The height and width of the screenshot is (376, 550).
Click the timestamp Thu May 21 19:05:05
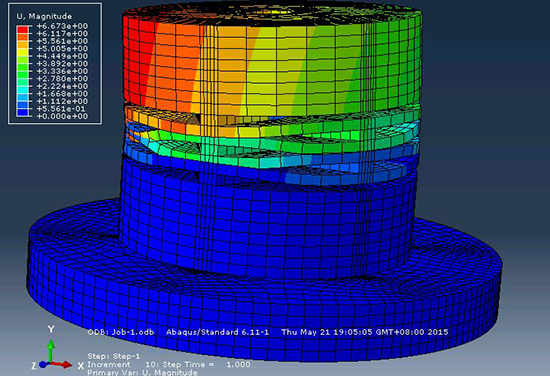[x=327, y=332]
